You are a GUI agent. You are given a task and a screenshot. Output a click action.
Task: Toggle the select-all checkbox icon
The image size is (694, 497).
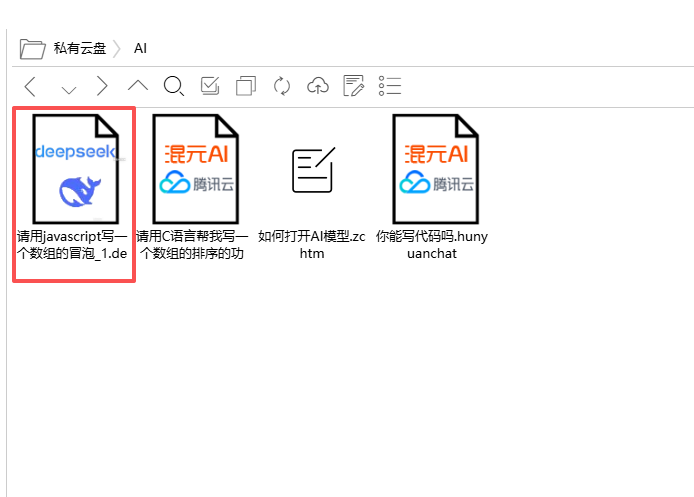tap(210, 86)
